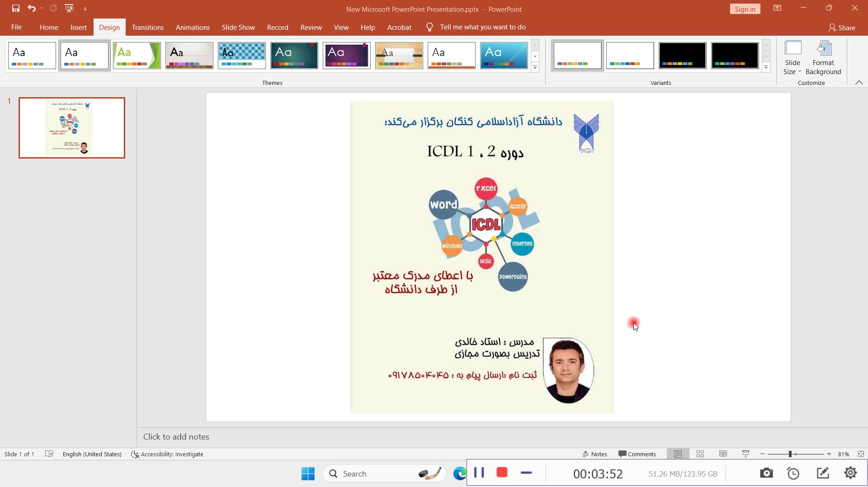This screenshot has width=868, height=487.
Task: Switch to Normal view
Action: click(x=678, y=454)
